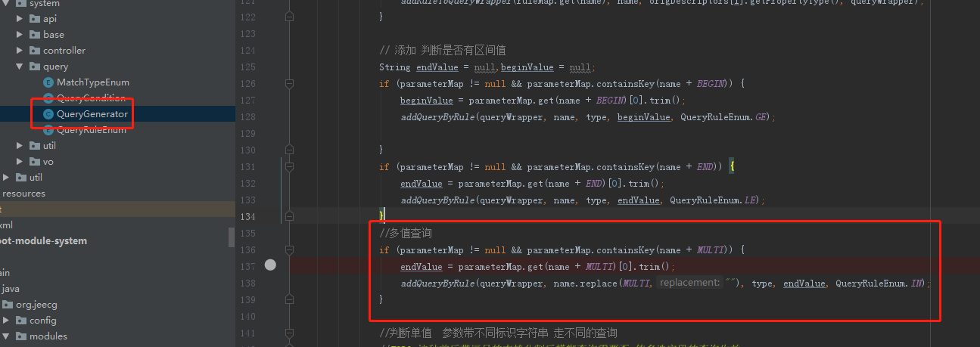Image resolution: width=980 pixels, height=347 pixels.
Task: Select the resources item in tree
Action: [24, 194]
